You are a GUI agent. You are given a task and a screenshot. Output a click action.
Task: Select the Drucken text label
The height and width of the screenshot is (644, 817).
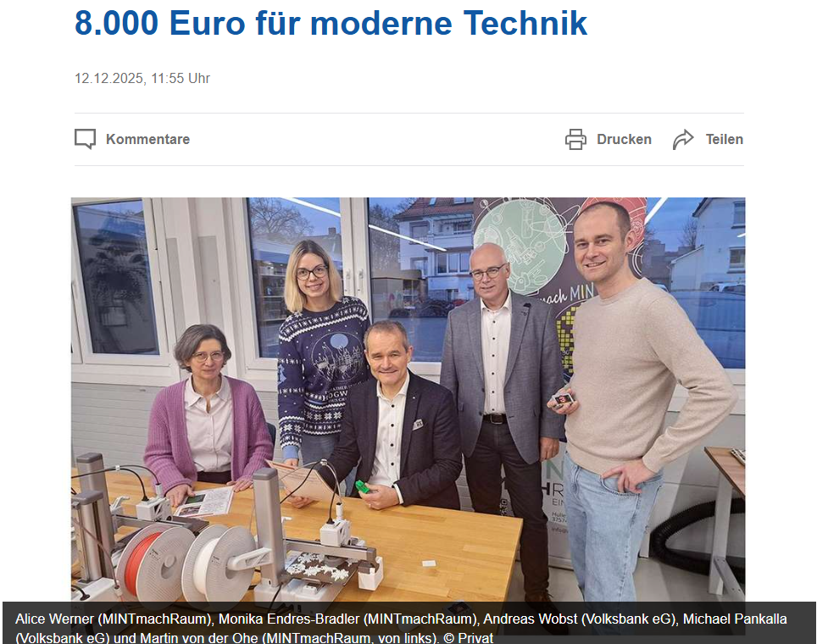625,139
